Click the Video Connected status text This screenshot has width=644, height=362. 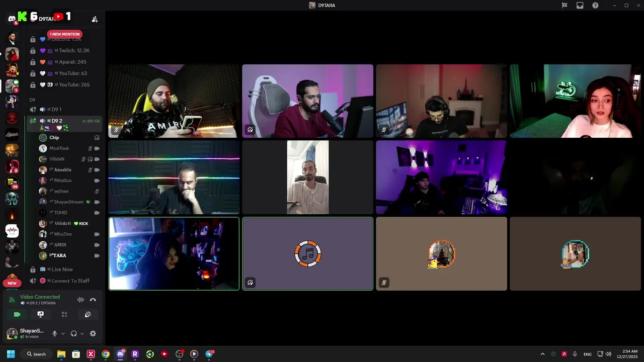click(40, 297)
